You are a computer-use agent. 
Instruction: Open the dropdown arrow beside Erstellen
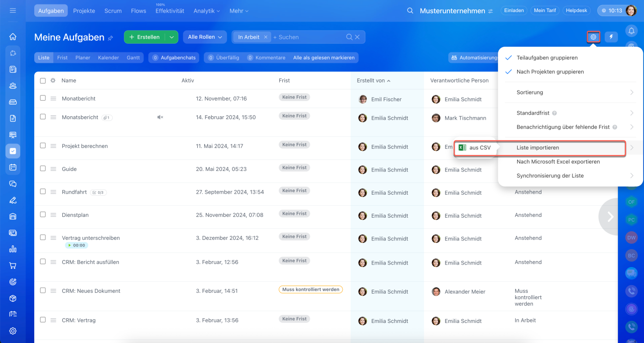coord(172,37)
